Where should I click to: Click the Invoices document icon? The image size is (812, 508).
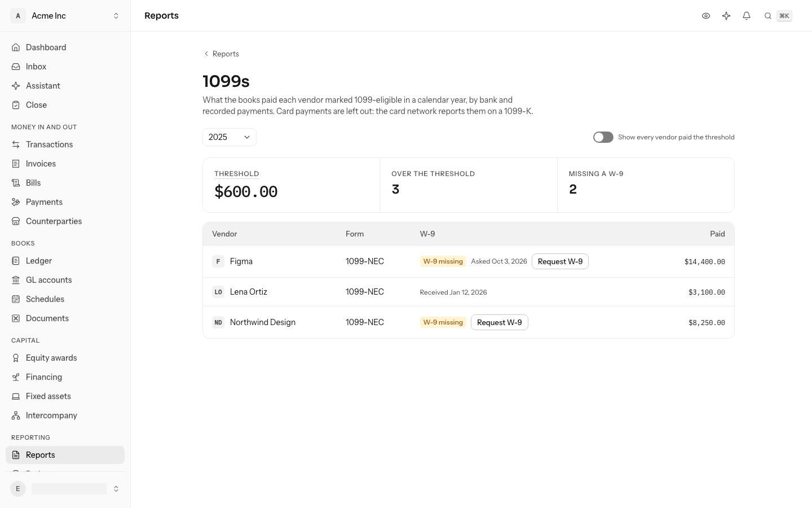tap(16, 164)
